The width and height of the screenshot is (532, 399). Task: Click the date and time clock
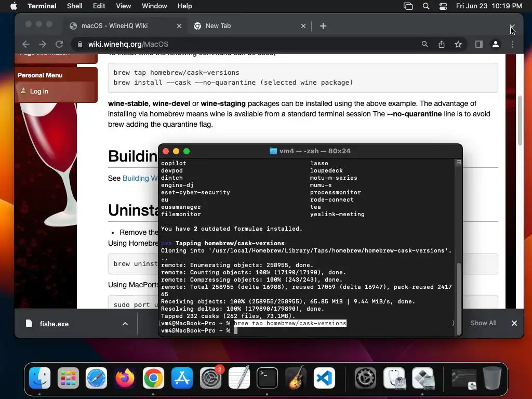pyautogui.click(x=488, y=6)
